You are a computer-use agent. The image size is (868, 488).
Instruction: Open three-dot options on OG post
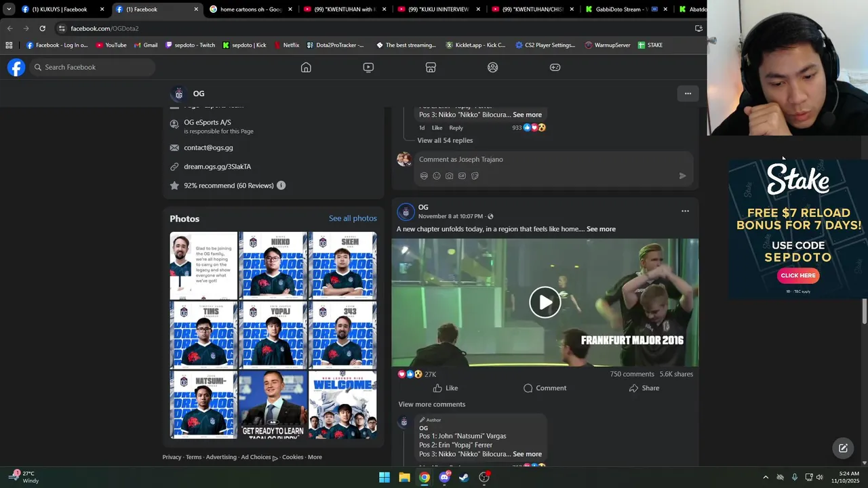685,211
